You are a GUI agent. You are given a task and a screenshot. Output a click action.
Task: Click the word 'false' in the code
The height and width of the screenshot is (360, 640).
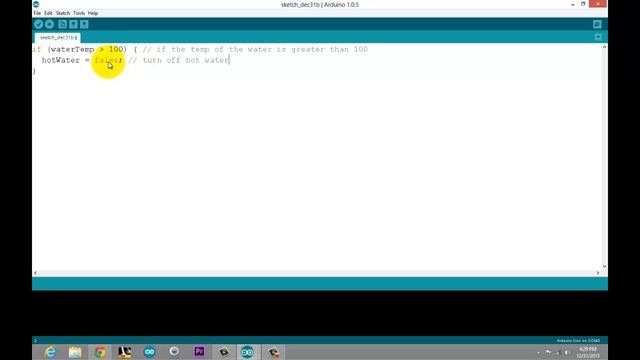(106, 60)
